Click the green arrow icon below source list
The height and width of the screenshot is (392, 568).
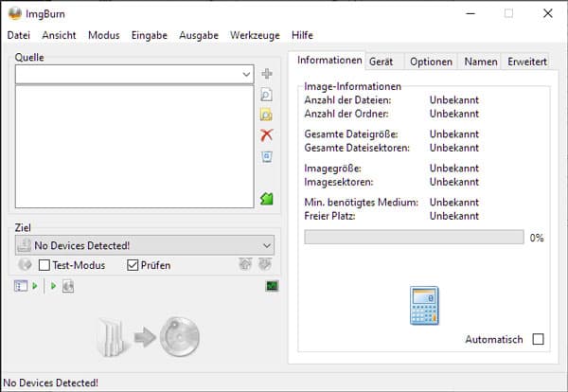pos(267,198)
